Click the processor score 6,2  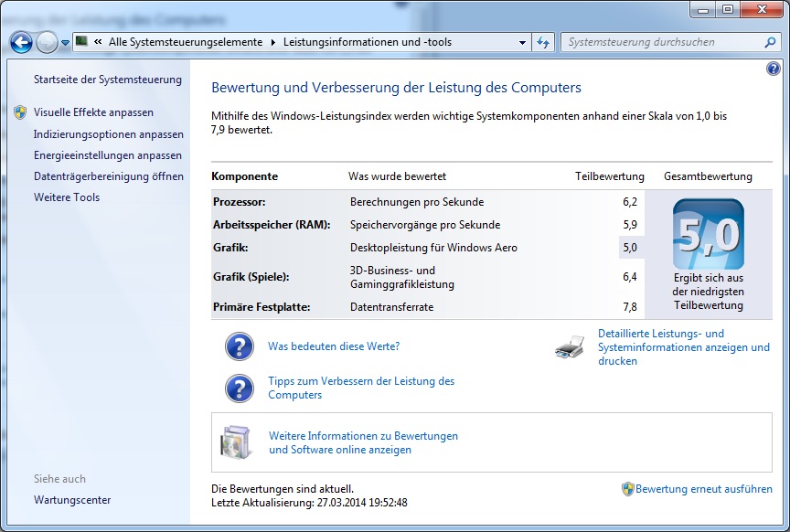(630, 202)
